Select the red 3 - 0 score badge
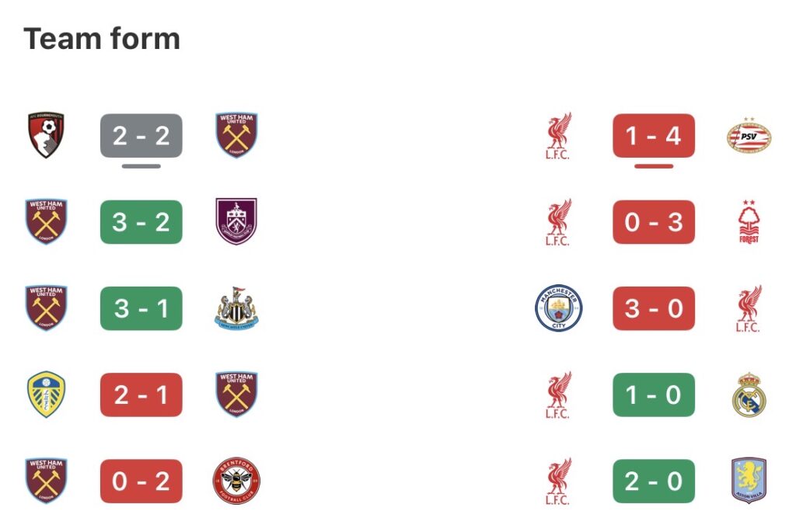The width and height of the screenshot is (796, 532). click(x=654, y=308)
